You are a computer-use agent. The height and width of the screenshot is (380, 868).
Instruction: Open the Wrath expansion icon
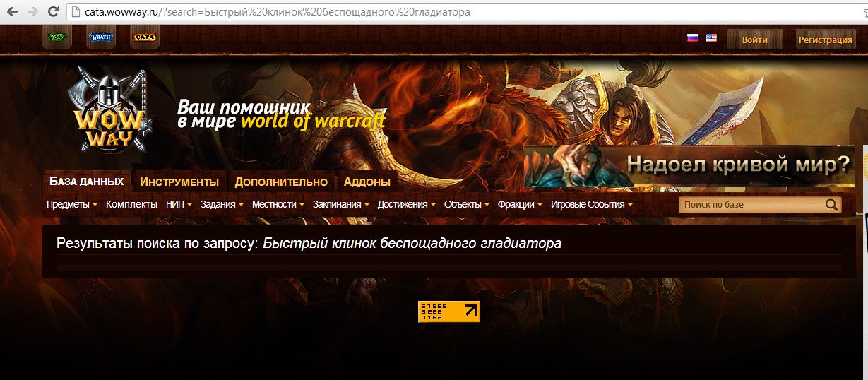pyautogui.click(x=101, y=37)
